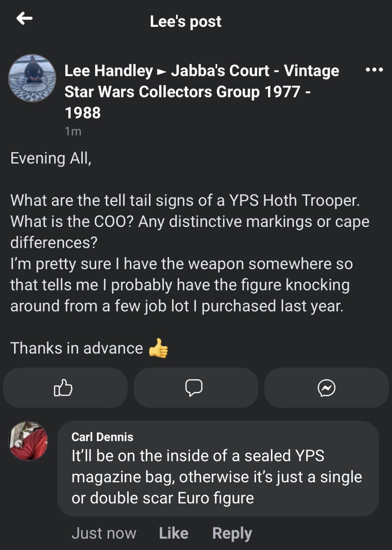
Task: Click the 'Evening All,' greeting line
Action: click(x=51, y=158)
